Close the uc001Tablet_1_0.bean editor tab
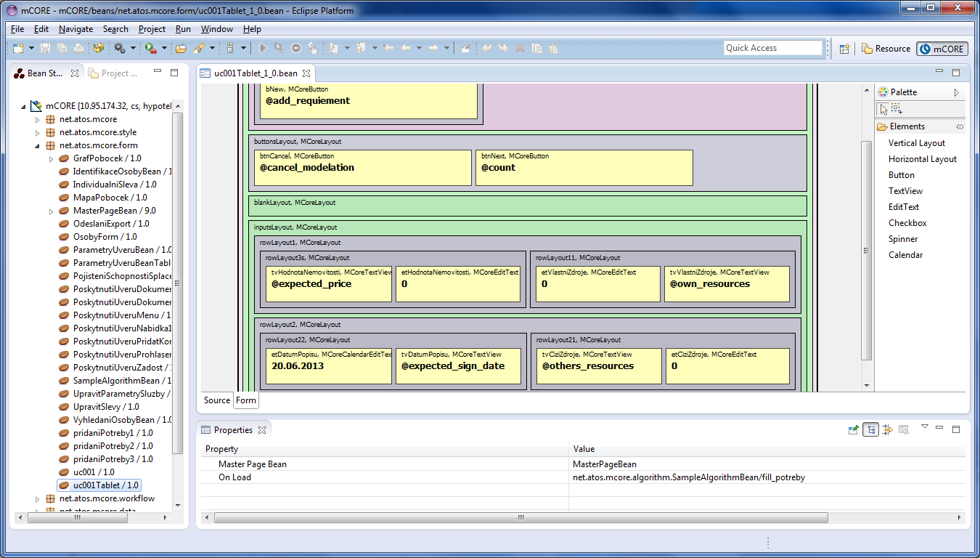 (306, 73)
